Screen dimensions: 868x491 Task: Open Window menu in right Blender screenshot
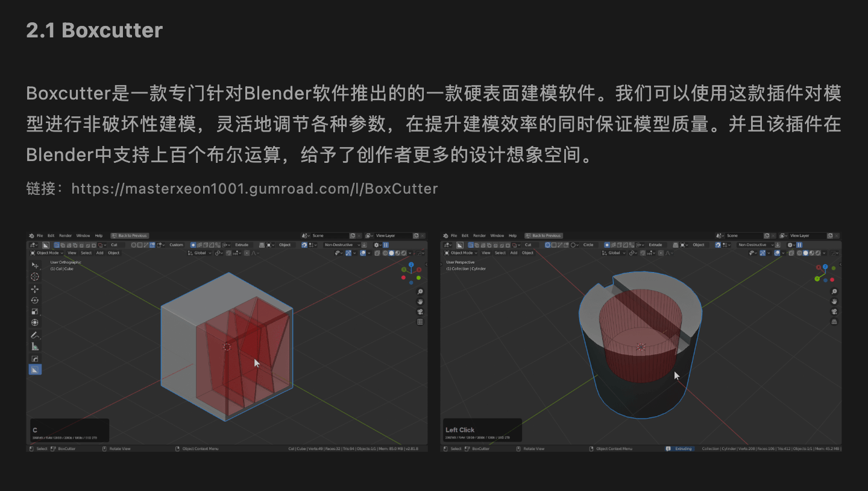coord(497,236)
